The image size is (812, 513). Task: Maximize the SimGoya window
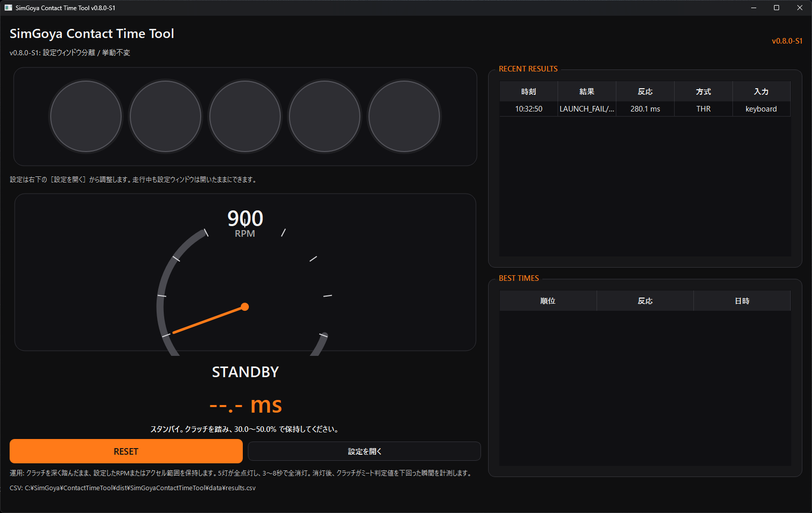(777, 8)
